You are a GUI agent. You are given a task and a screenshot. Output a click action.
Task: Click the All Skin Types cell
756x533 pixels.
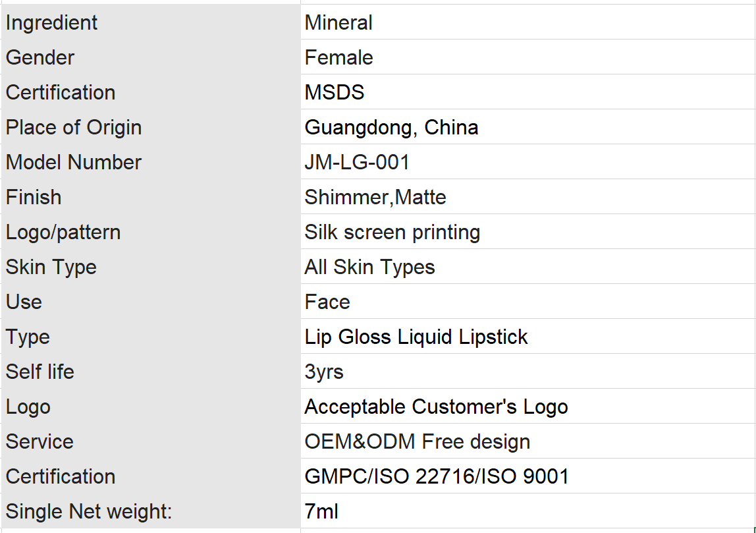528,267
